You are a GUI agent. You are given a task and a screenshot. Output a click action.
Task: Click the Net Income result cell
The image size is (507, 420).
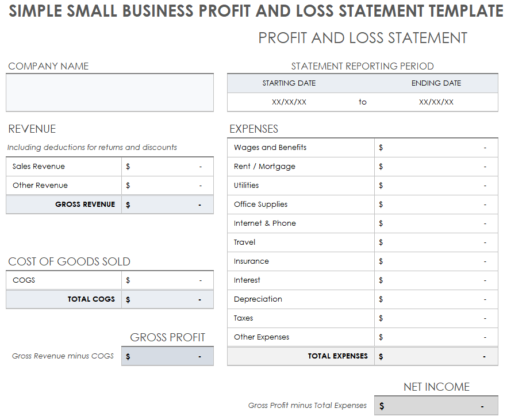[436, 406]
